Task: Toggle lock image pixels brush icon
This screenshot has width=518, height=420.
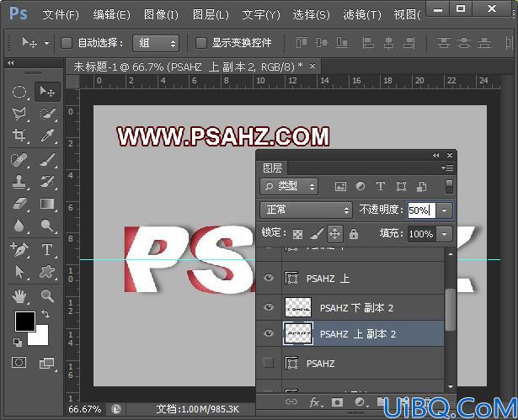Action: point(317,234)
